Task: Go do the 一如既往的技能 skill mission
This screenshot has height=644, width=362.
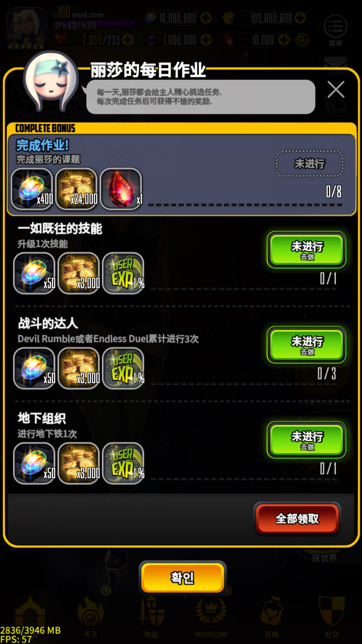Action: click(306, 250)
